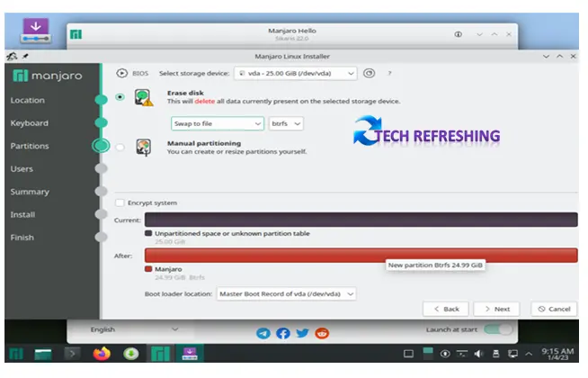Open the btrfs filesystem dropdown
The height and width of the screenshot is (378, 588).
[286, 123]
